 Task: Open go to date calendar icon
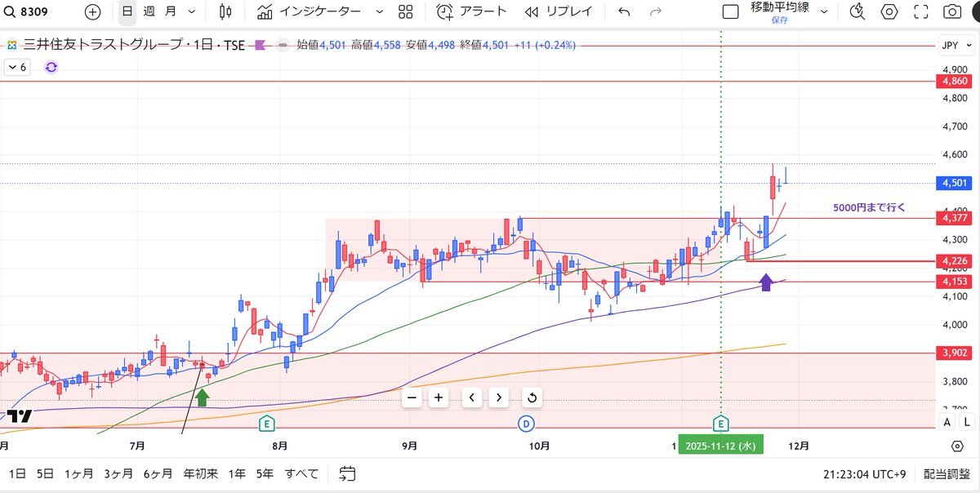pyautogui.click(x=347, y=473)
